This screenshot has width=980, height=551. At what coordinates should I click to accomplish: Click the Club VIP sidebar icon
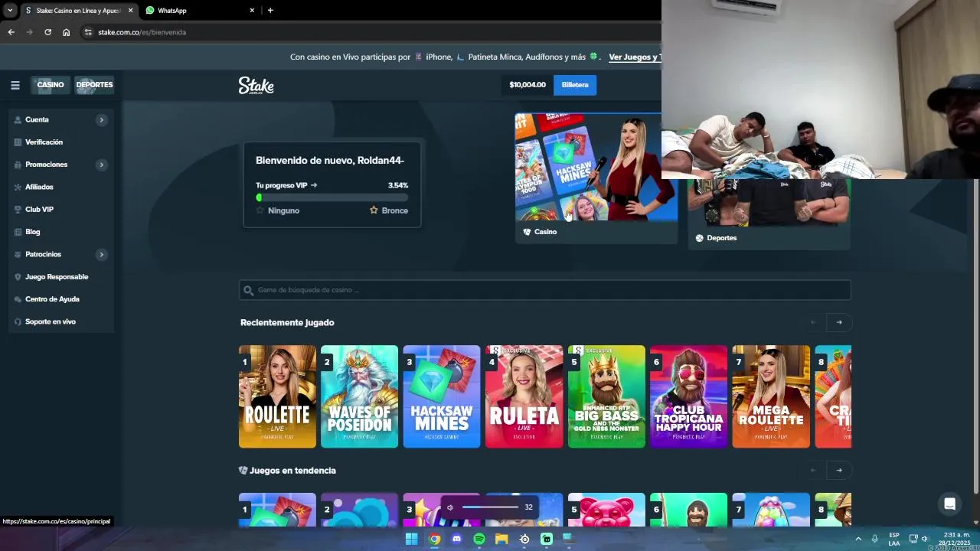tap(18, 210)
